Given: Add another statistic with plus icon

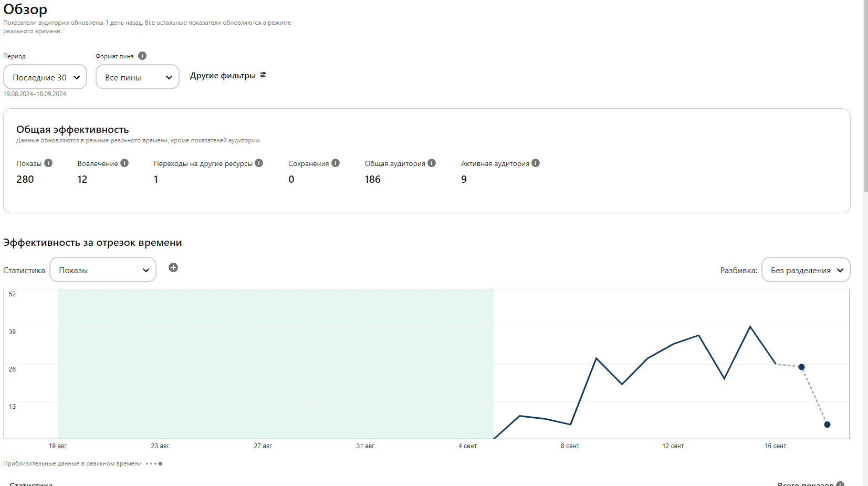Looking at the screenshot, I should [x=173, y=267].
